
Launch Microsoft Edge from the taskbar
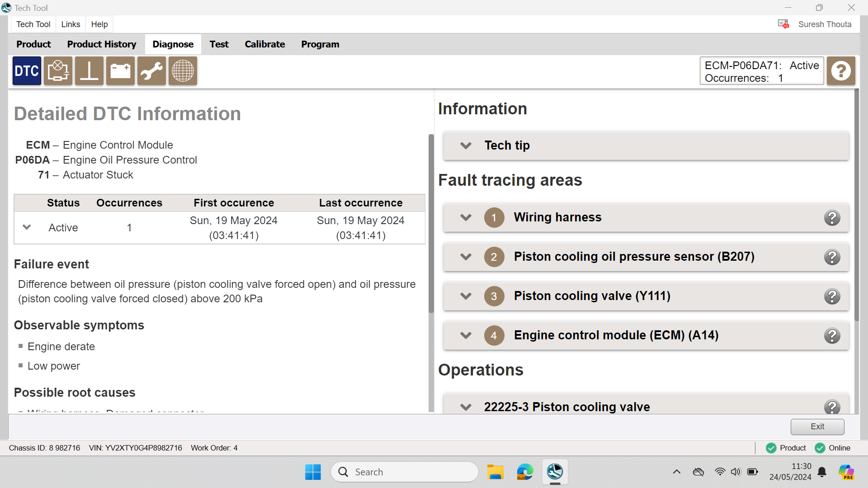(x=525, y=472)
